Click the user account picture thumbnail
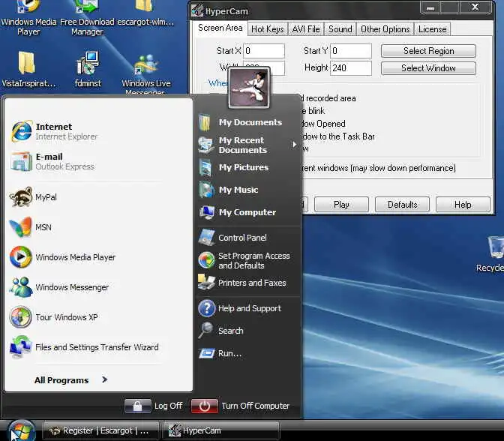 [249, 88]
